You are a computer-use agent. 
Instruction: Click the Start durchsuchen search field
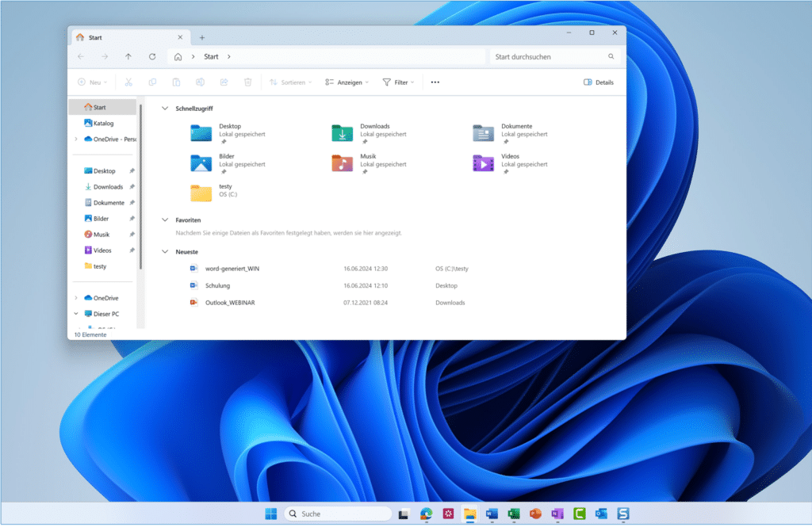coord(555,57)
